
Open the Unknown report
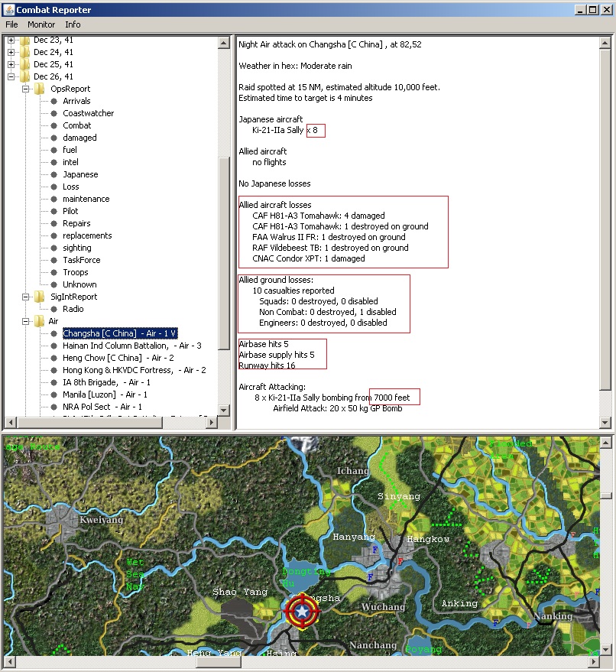[79, 284]
